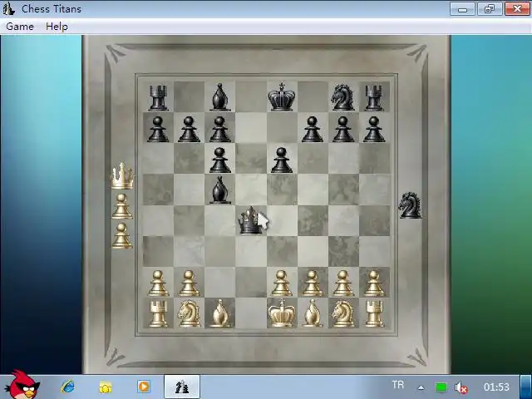Click the TR language indicator
The image size is (532, 399).
(x=398, y=385)
